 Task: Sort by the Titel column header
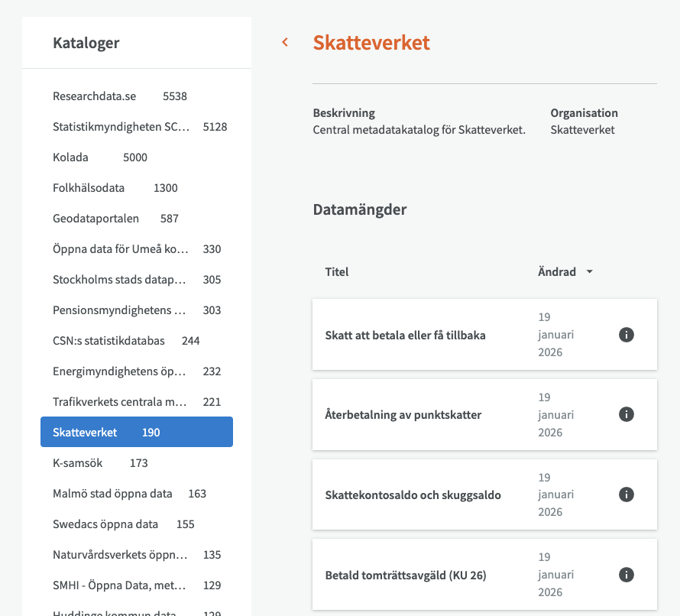337,272
